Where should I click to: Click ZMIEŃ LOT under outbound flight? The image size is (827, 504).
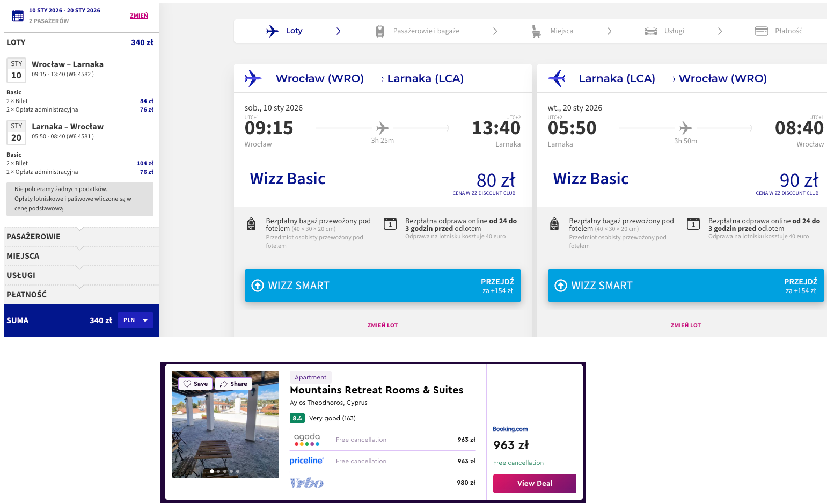click(383, 325)
